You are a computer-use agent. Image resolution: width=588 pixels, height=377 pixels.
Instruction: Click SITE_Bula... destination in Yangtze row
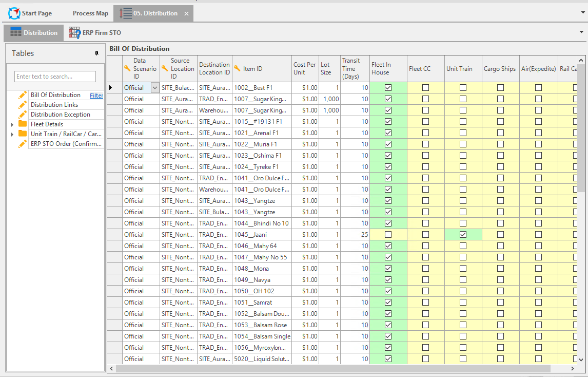[x=214, y=212]
